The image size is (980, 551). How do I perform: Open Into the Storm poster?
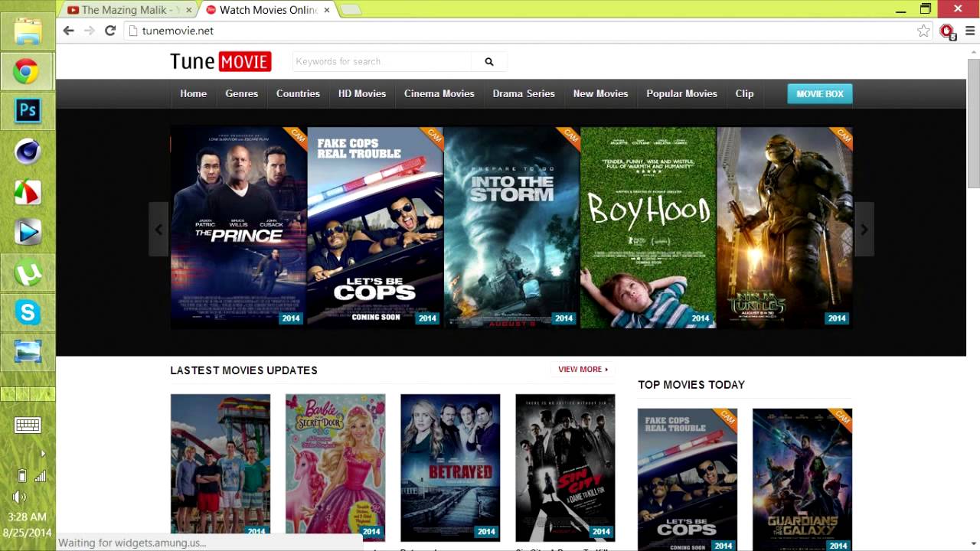[x=511, y=227]
